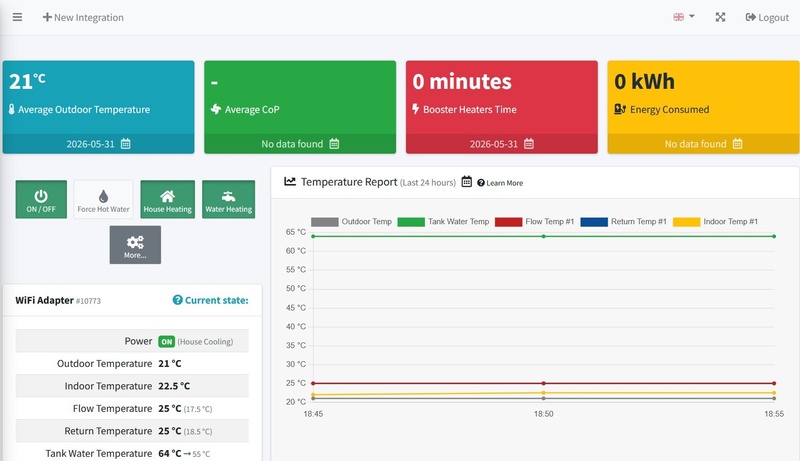Click Current state help icon
800x461 pixels.
178,300
